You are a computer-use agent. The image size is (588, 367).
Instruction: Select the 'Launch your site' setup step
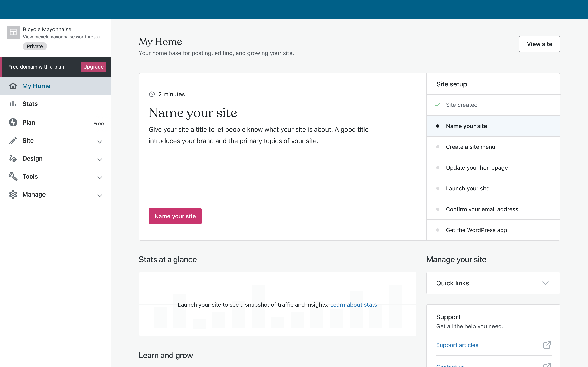coord(467,188)
